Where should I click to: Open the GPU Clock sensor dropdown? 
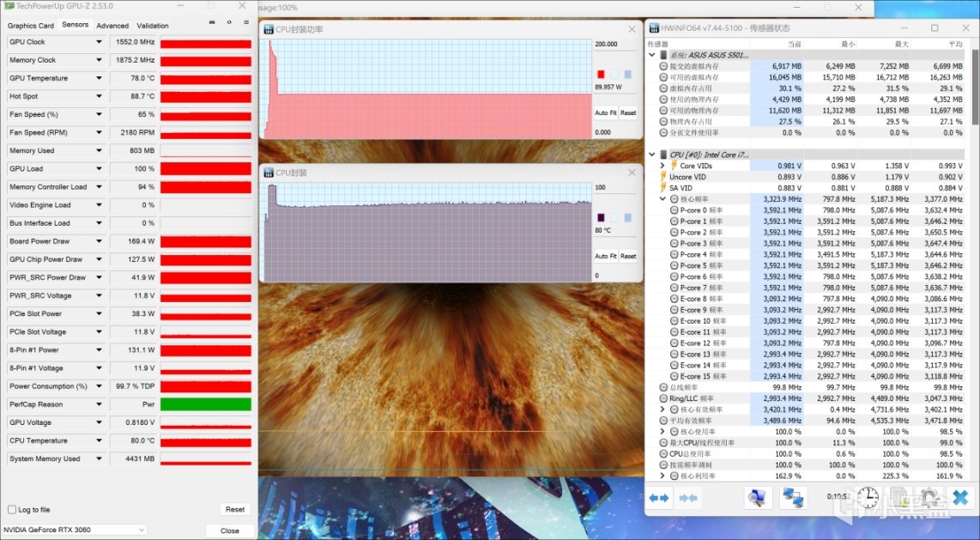click(99, 42)
